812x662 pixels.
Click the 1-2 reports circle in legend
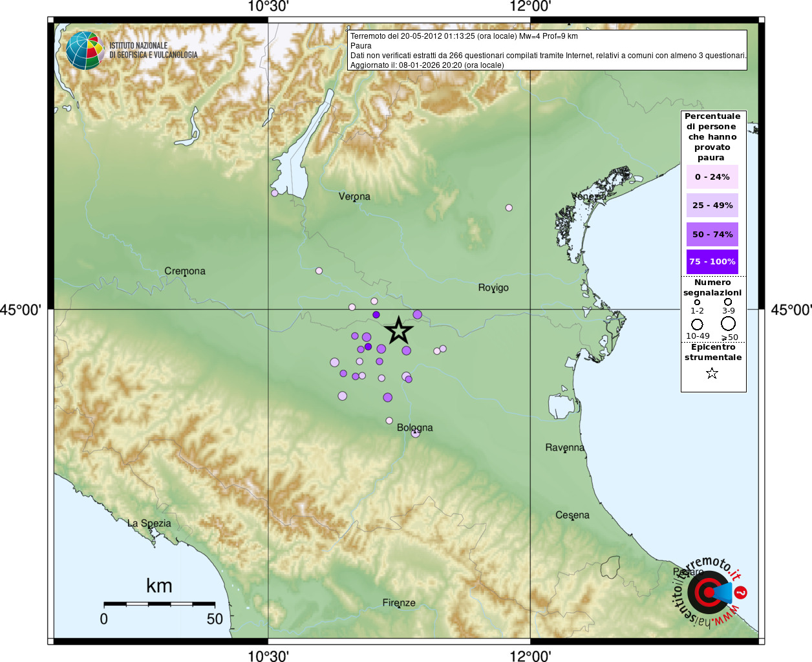point(697,302)
